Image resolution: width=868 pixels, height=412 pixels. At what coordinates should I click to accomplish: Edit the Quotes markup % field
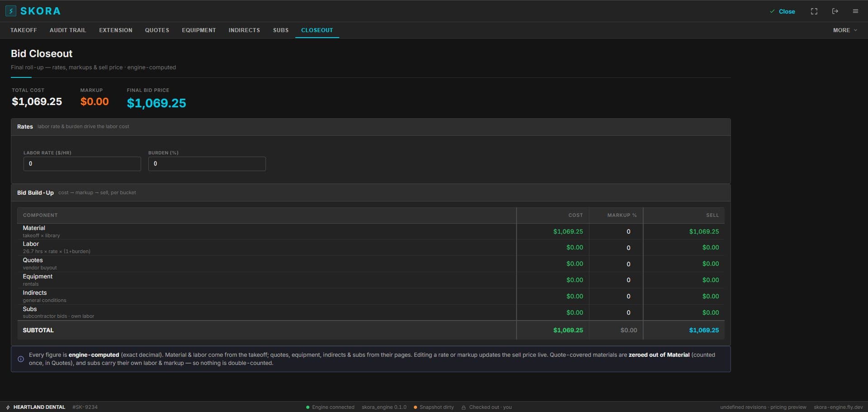point(616,264)
